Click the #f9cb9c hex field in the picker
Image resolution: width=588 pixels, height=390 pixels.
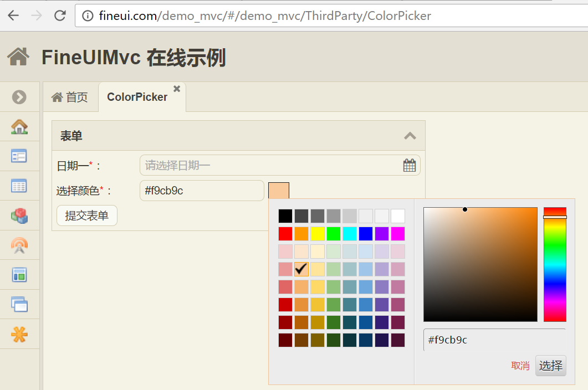pos(494,340)
